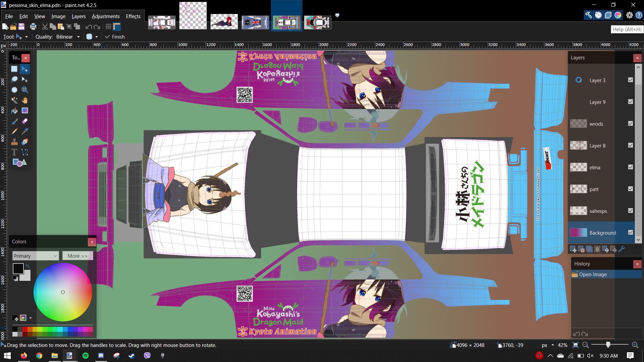644x362 pixels.
Task: Open the Primary color dropdown
Action: tap(36, 256)
